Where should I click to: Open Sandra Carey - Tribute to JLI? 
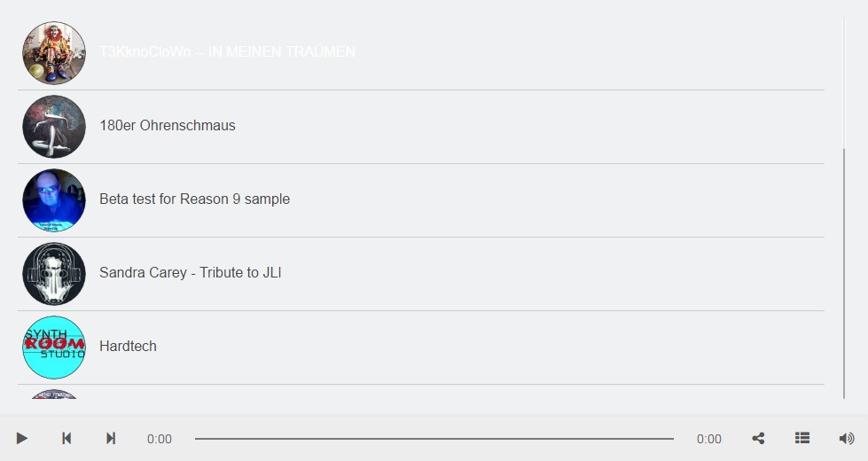click(191, 273)
